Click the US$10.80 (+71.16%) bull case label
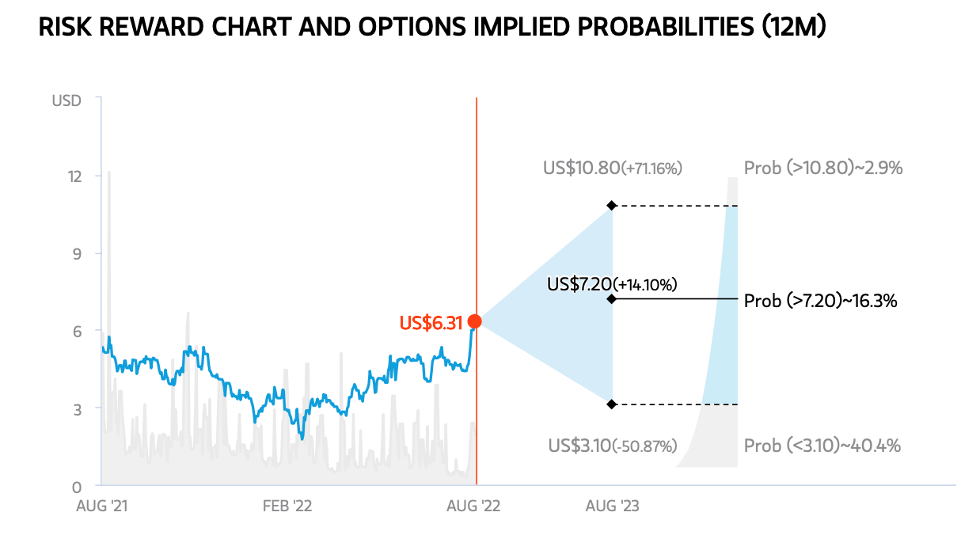The image size is (980, 535). click(x=612, y=169)
